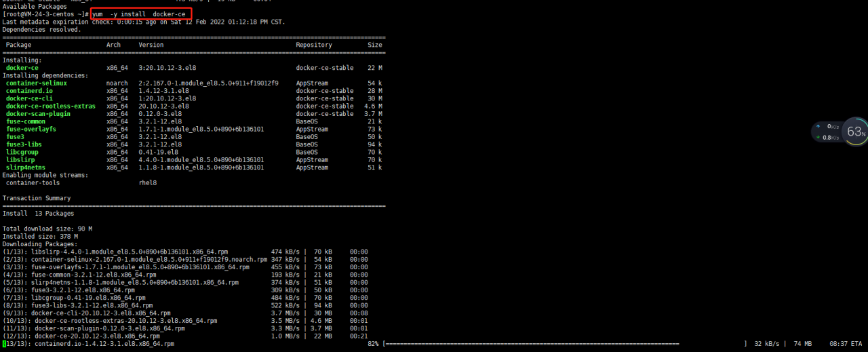Click 'Last metadata expiration check' line
This screenshot has height=352, width=868.
tap(144, 22)
